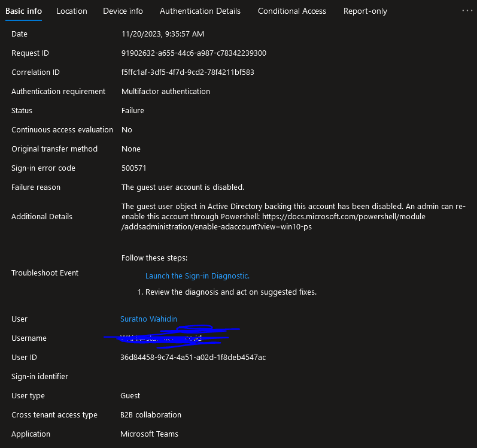Click the Date value 11/20/2023
The width and height of the screenshot is (477, 448).
(163, 34)
